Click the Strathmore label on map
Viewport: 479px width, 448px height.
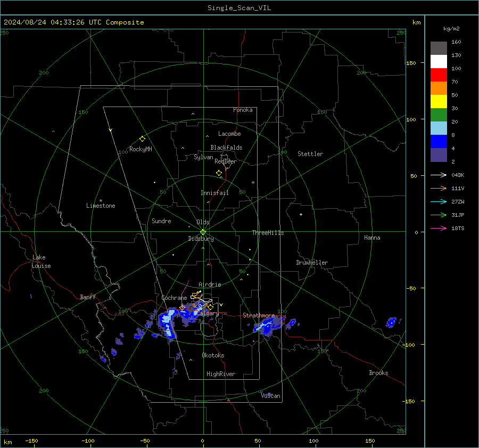tap(259, 315)
